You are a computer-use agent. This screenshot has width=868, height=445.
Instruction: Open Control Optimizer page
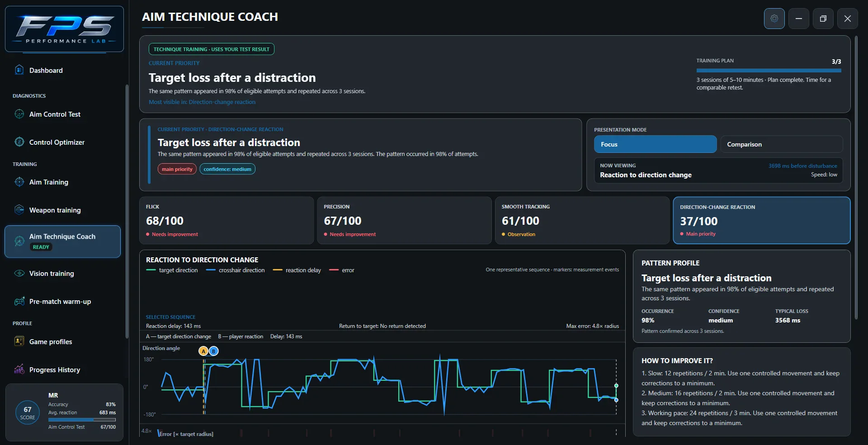(x=62, y=142)
